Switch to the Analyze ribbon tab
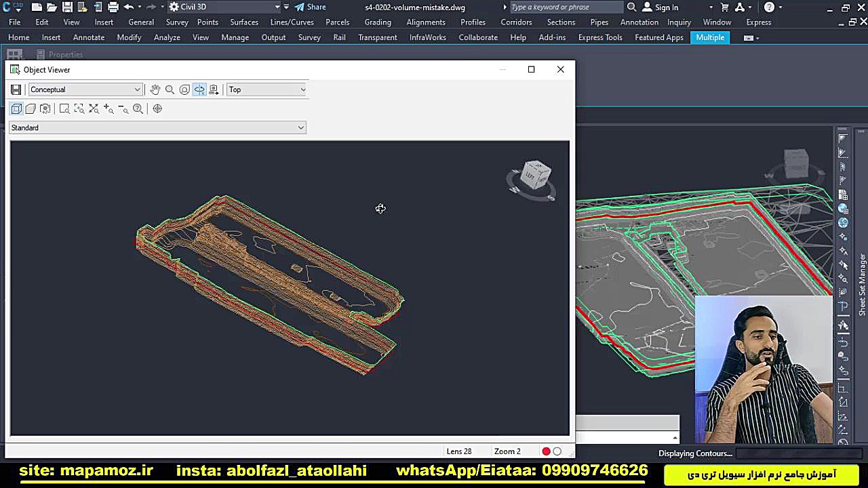Image resolution: width=868 pixels, height=488 pixels. click(x=166, y=37)
